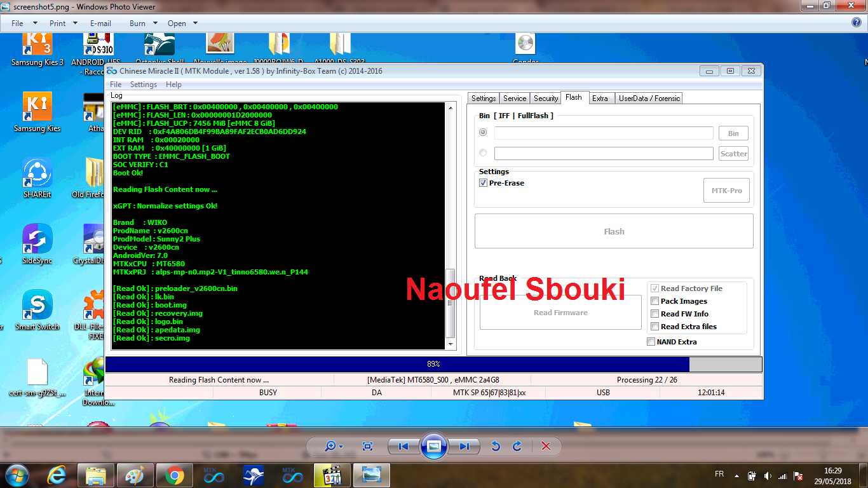Screen dimensions: 868x488
Task: Enable the Pack Images checkbox
Action: click(654, 301)
